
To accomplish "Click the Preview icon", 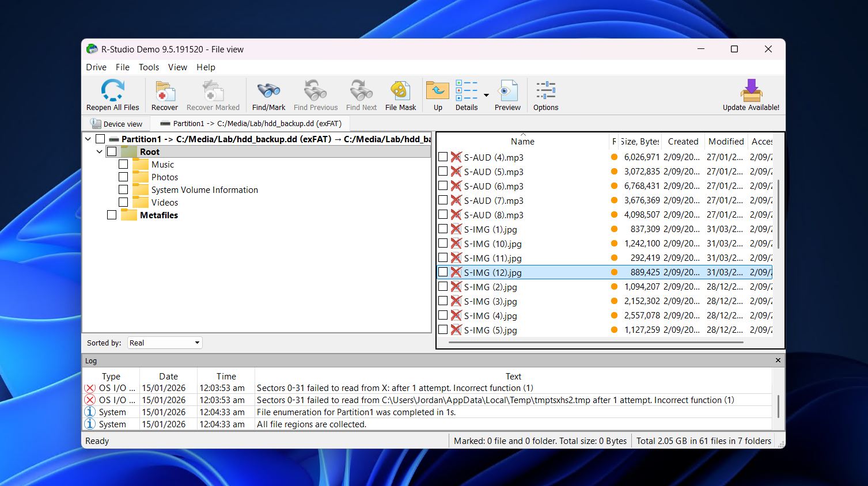I will [506, 91].
